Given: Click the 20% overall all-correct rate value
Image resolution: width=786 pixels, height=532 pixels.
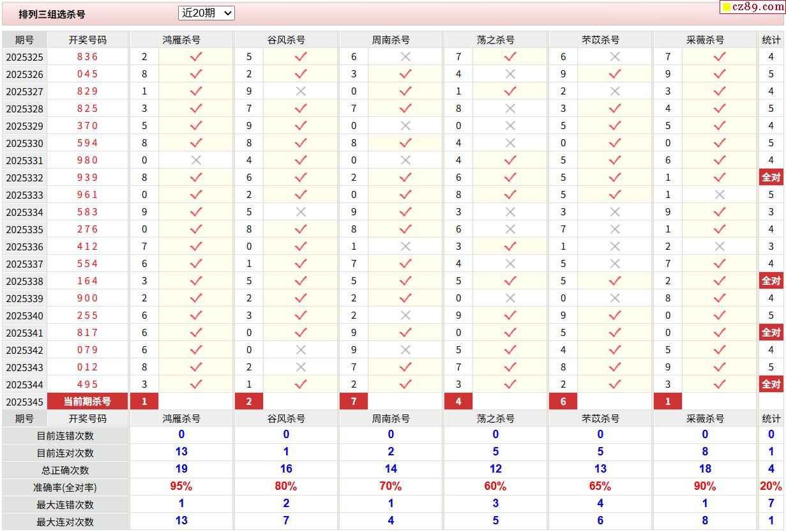Looking at the screenshot, I should (x=771, y=487).
